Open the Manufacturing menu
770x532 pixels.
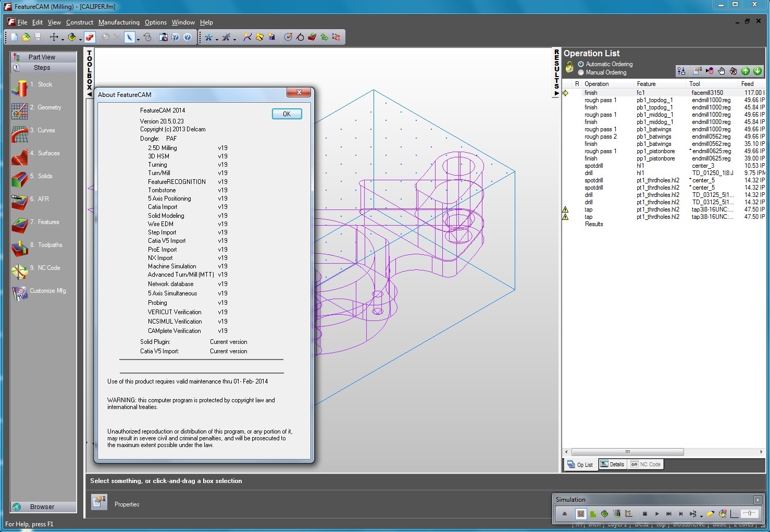tap(119, 22)
